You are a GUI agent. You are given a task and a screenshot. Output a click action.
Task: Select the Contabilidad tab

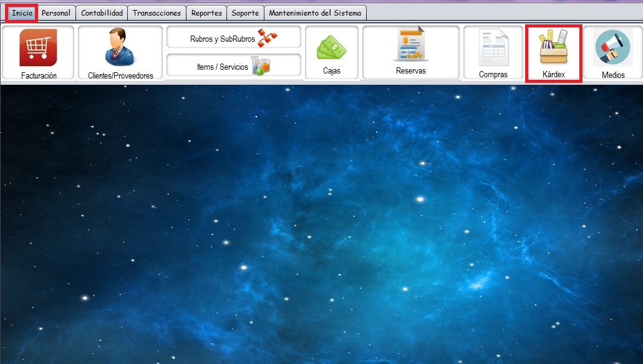pyautogui.click(x=102, y=13)
